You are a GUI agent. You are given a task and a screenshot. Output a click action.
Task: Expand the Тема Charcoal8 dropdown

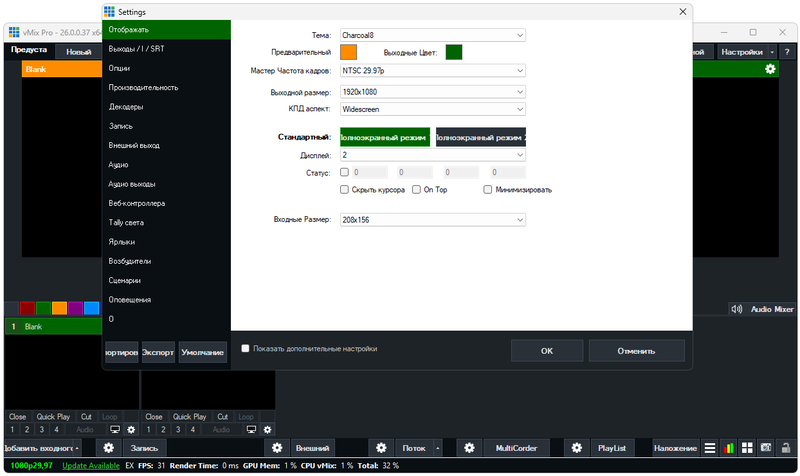click(x=433, y=35)
